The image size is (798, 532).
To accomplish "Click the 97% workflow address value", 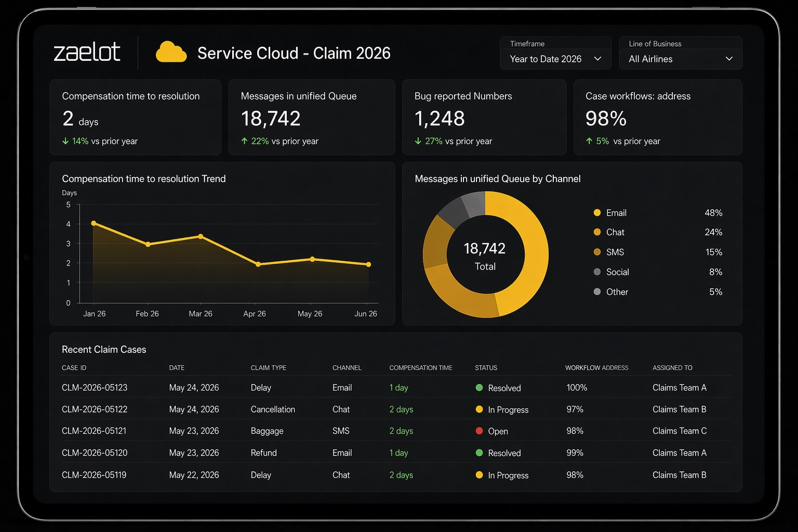I will (x=575, y=409).
